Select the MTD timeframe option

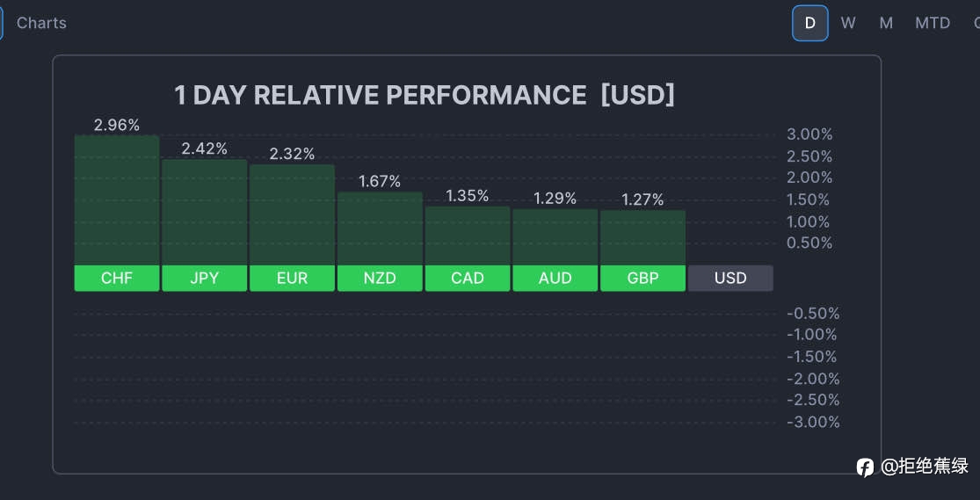(x=933, y=23)
